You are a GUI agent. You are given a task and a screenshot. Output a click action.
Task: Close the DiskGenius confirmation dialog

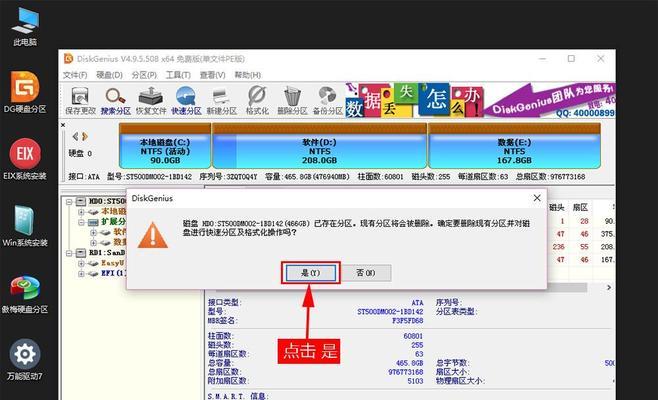click(x=537, y=198)
